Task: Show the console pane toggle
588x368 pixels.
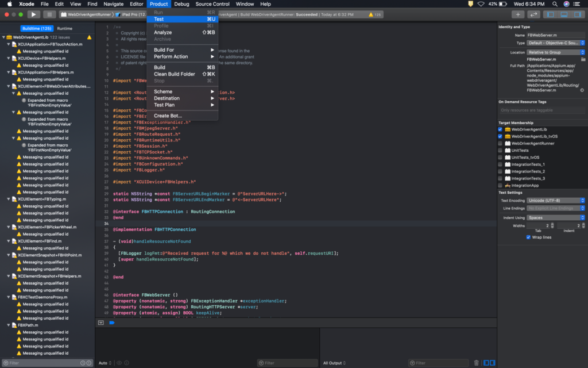Action: [492, 363]
